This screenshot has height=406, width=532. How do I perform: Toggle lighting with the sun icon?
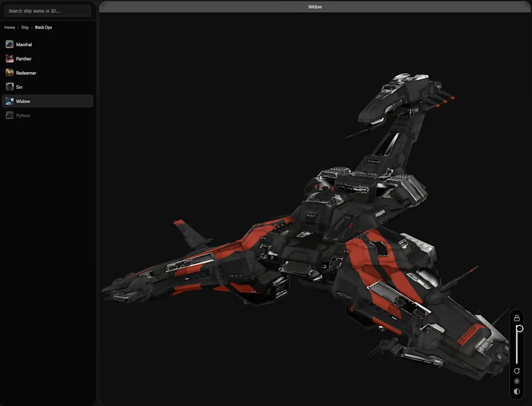(x=517, y=381)
